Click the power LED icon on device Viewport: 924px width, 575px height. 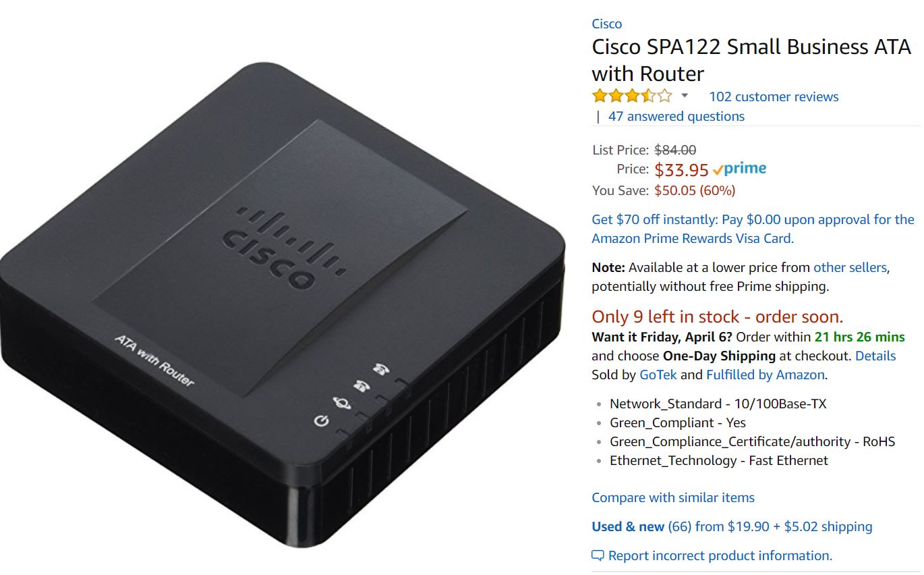[322, 421]
